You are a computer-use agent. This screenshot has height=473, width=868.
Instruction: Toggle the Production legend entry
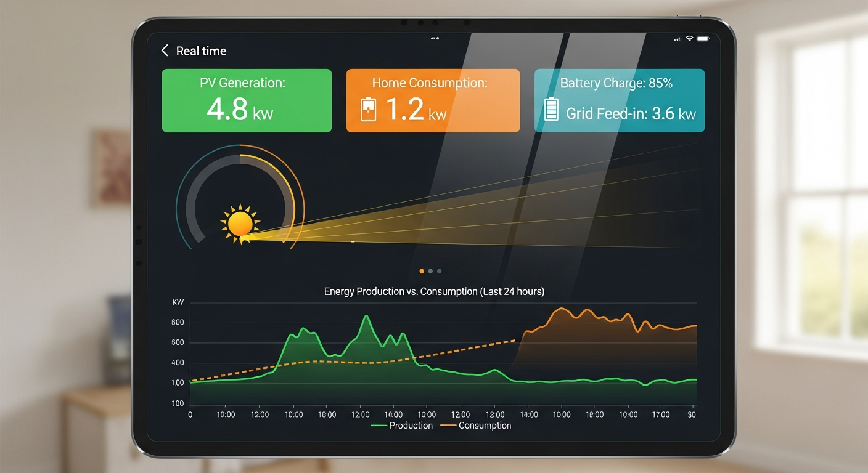coord(402,426)
